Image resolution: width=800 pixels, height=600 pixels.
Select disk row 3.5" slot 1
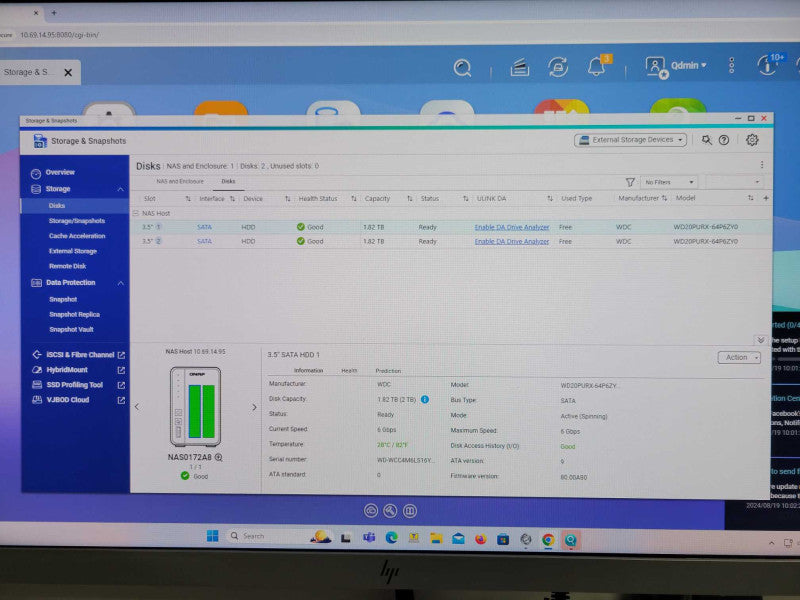(450, 227)
